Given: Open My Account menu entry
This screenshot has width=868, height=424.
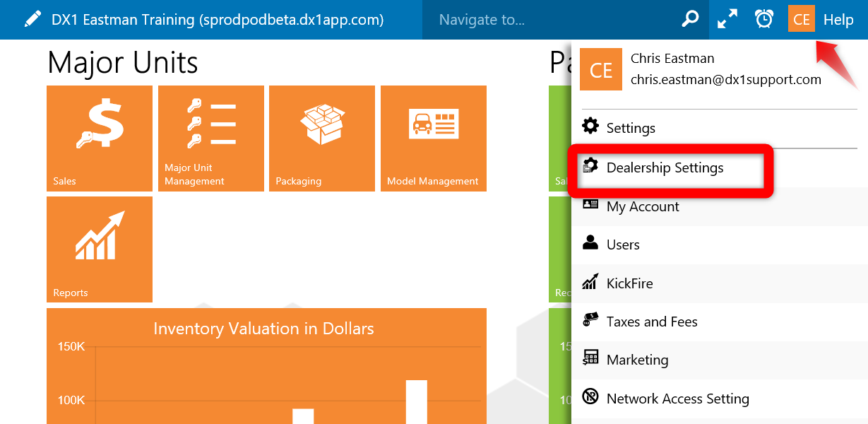Looking at the screenshot, I should 719,206.
